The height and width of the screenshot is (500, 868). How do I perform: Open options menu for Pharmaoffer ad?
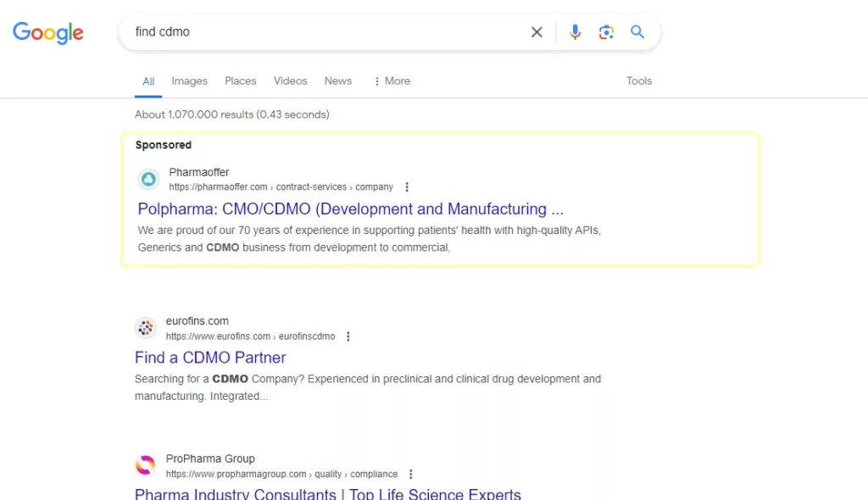(x=407, y=187)
